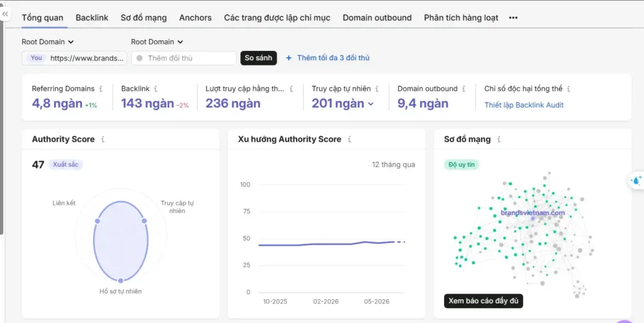Expand the 201 ngàn organic traffic chevron
This screenshot has height=323, width=644.
coord(371,104)
